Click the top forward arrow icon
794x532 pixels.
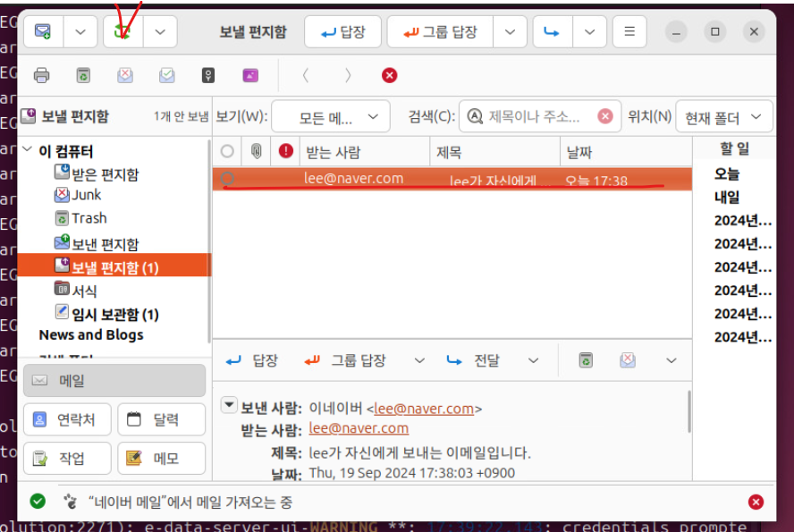(x=552, y=32)
